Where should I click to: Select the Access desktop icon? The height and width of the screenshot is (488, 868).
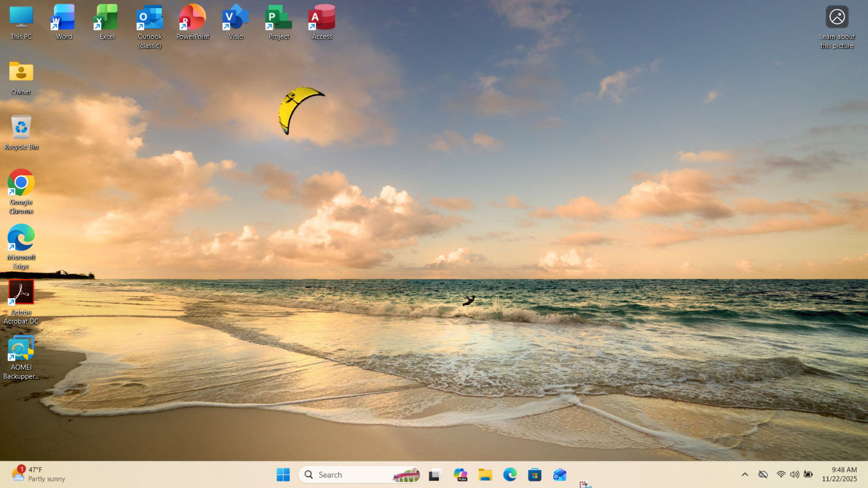click(322, 22)
